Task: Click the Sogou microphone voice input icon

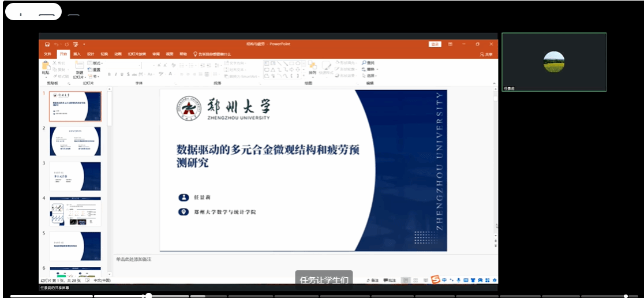Action: tap(459, 280)
